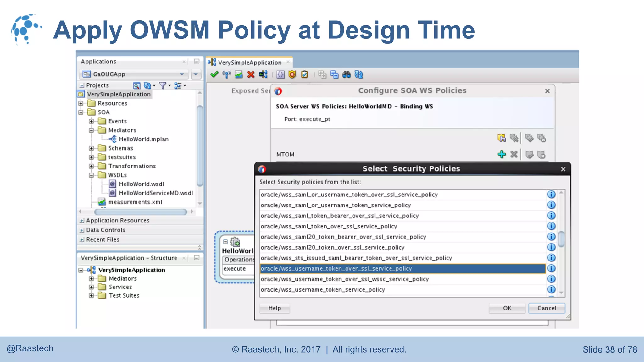The image size is (644, 362).
Task: Click the green chart icon in editor toolbar
Action: tap(239, 74)
